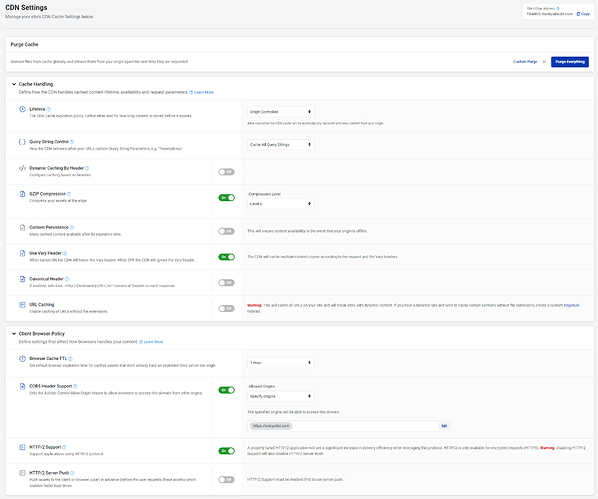Disable HTTP/2 Support toggle
The image size is (598, 499).
tap(226, 451)
